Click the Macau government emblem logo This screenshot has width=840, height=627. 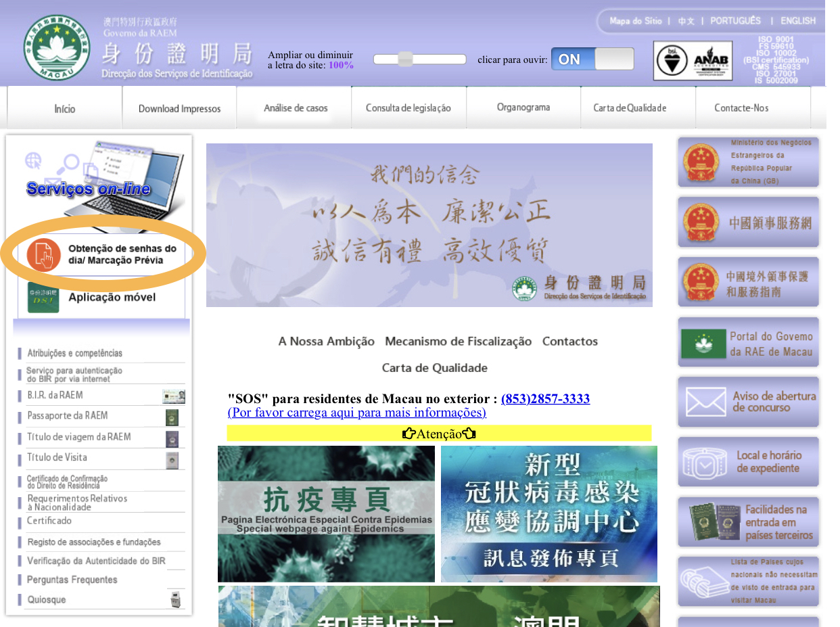[56, 47]
